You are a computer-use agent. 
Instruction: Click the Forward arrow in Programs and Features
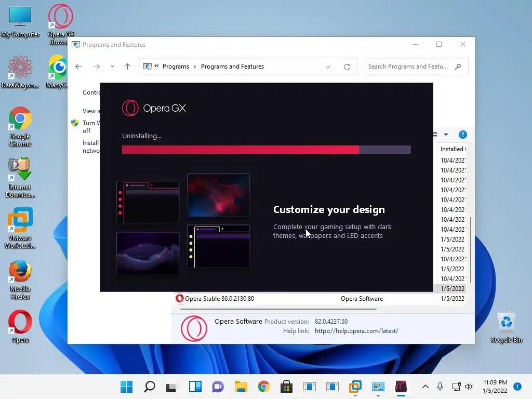97,66
